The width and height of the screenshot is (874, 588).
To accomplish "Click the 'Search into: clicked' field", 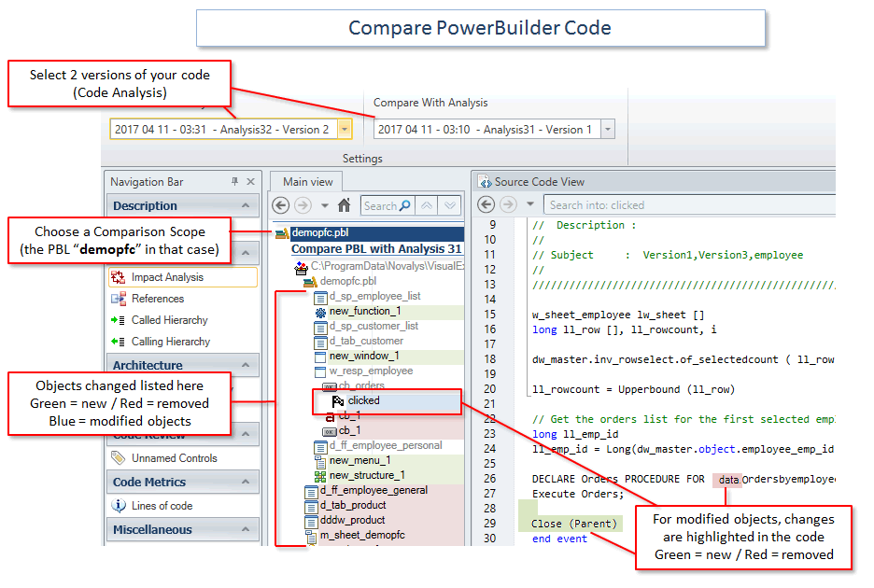I will [689, 205].
